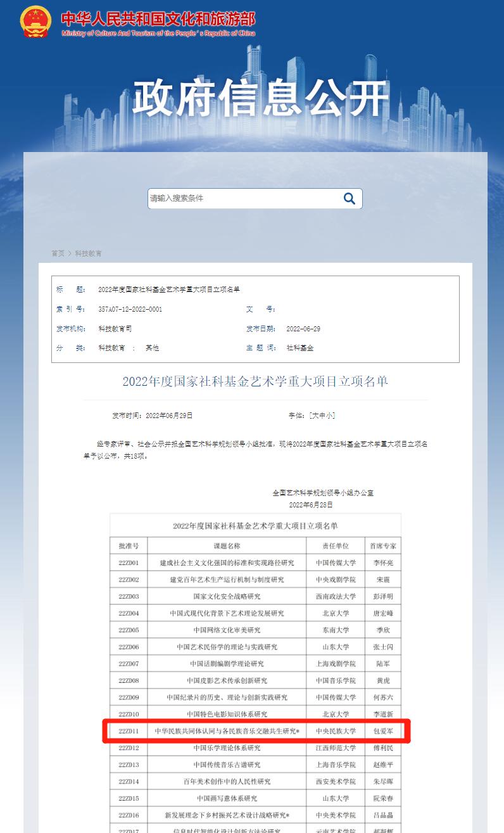Click the 2022年6月28日 date line
This screenshot has height=833, width=504.
pos(311,505)
